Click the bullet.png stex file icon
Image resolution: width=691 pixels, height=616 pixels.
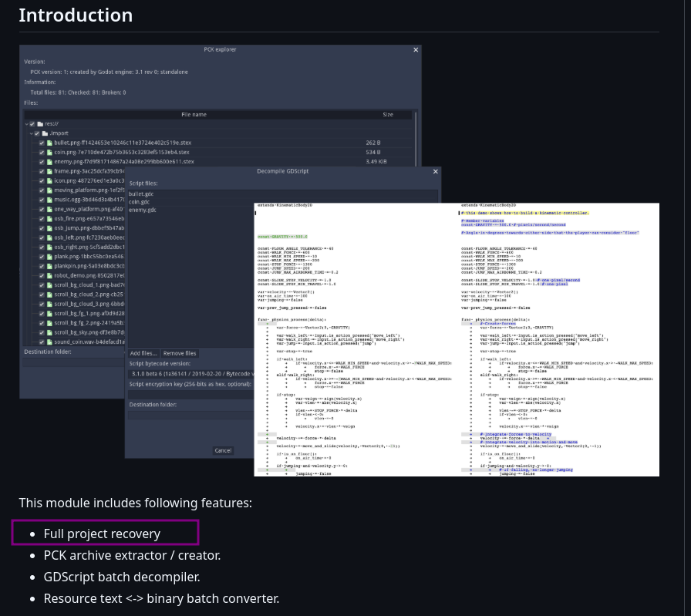coord(50,143)
